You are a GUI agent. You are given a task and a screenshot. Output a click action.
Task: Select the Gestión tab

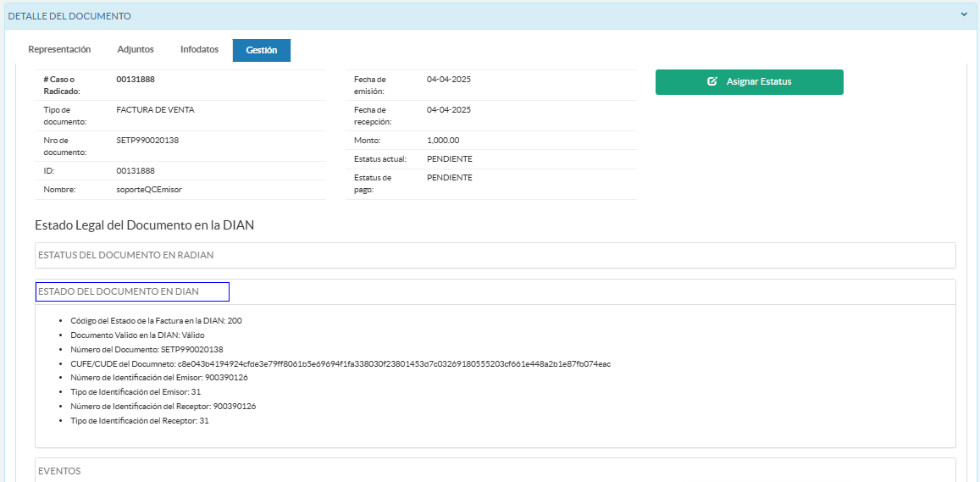pyautogui.click(x=262, y=51)
